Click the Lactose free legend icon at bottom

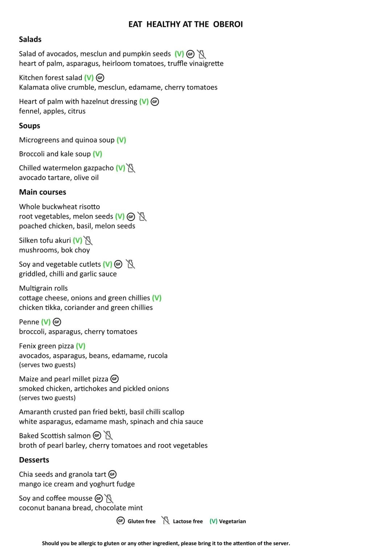click(x=166, y=521)
